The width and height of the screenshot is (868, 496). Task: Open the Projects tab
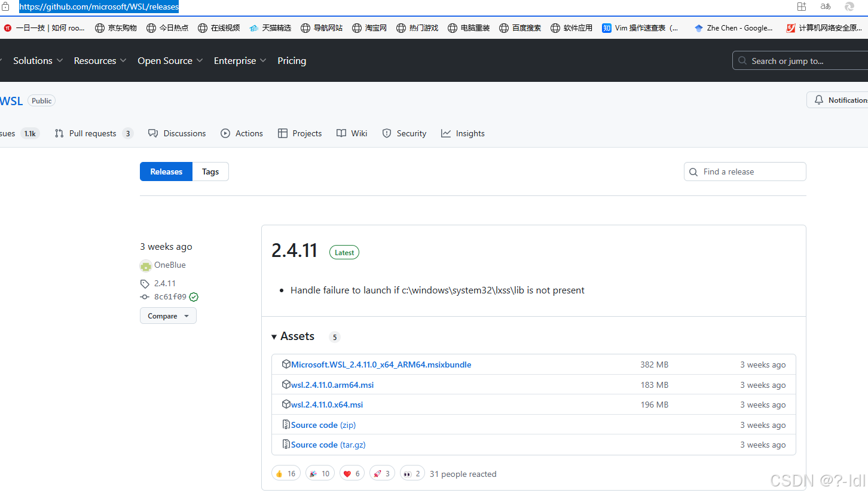[x=299, y=133]
